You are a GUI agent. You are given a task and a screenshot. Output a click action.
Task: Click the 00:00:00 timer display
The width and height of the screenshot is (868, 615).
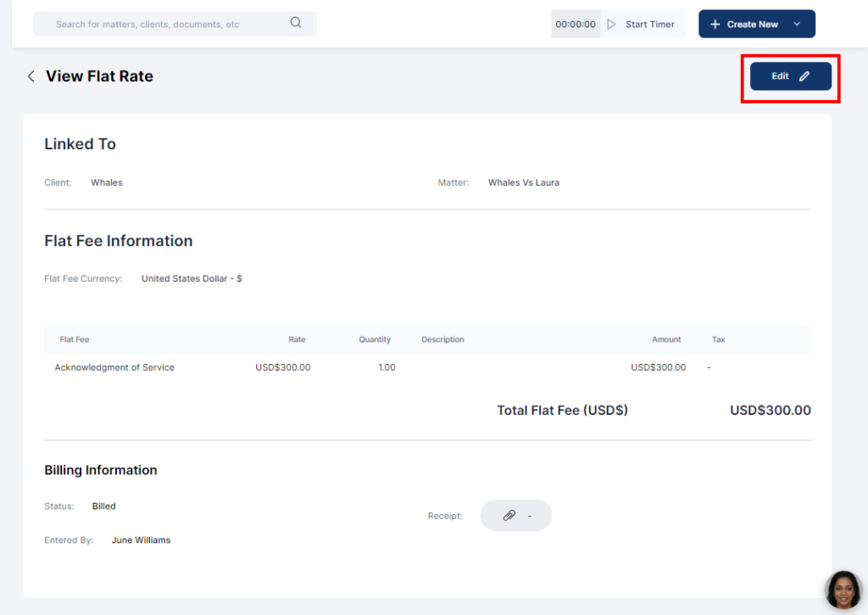click(576, 25)
